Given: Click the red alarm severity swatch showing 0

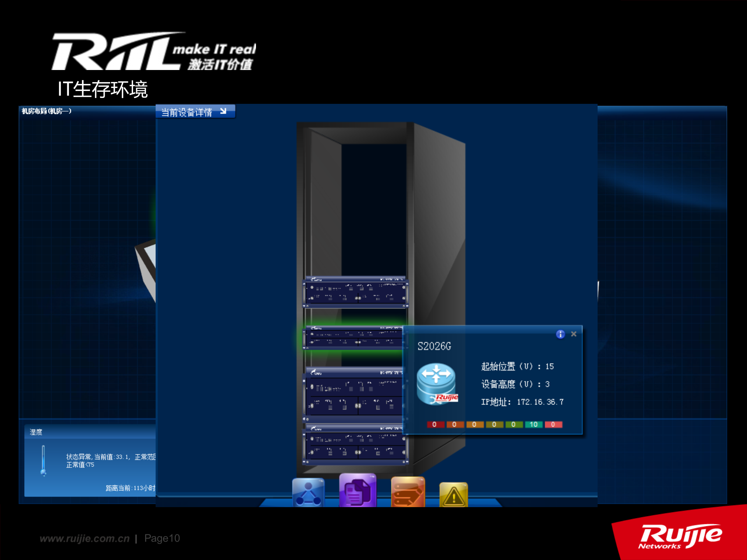Looking at the screenshot, I should (435, 424).
